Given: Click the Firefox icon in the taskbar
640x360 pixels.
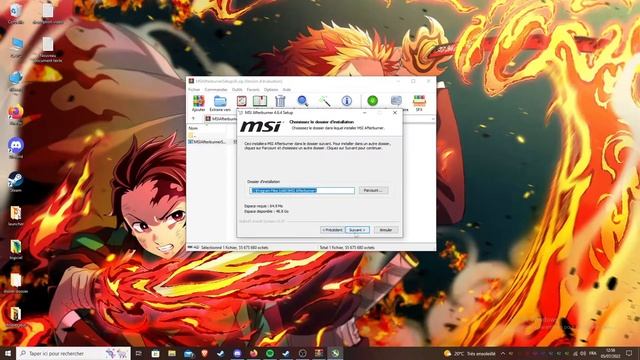Looking at the screenshot, I should click(x=253, y=353).
